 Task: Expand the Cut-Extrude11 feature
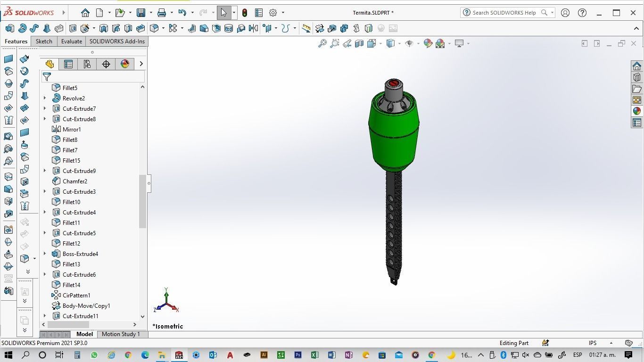click(45, 316)
